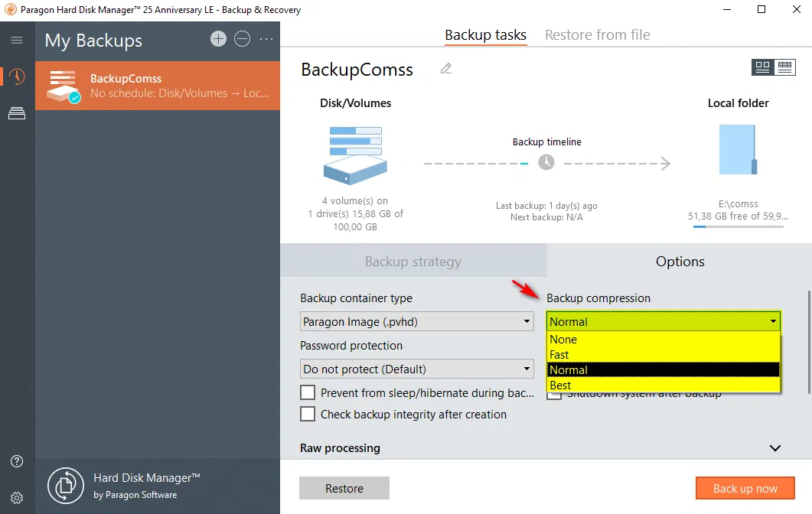Switch to the detailed list view icon
The width and height of the screenshot is (812, 514).
(784, 67)
